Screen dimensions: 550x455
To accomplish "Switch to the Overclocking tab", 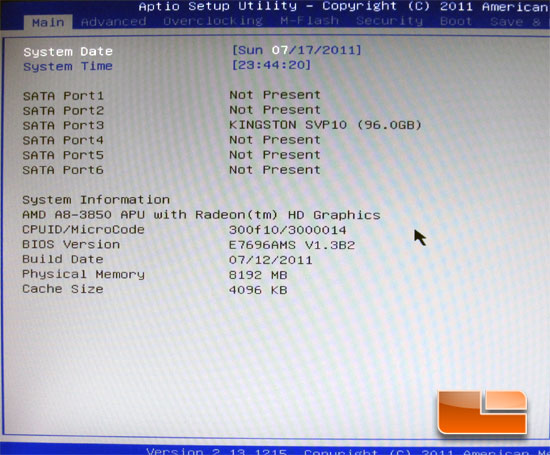I will [x=213, y=21].
